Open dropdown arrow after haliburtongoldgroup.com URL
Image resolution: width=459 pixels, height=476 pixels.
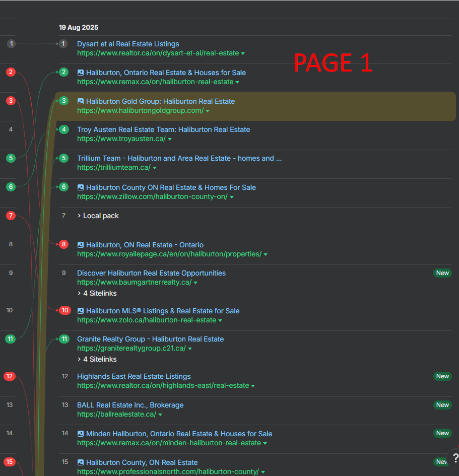coord(208,111)
